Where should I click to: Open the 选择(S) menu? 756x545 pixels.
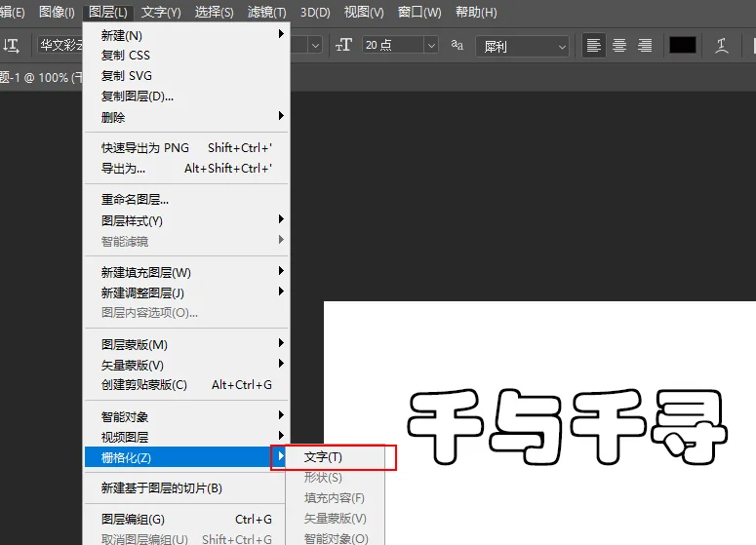point(214,12)
